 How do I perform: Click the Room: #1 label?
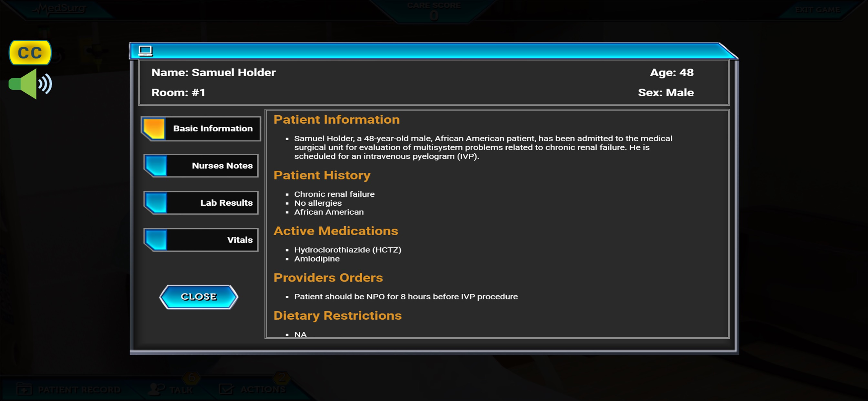pyautogui.click(x=178, y=93)
